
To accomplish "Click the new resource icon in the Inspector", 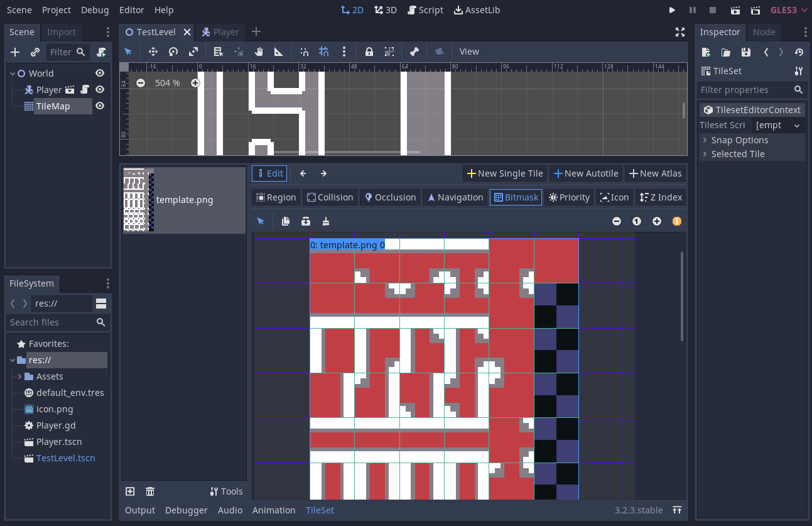I will point(705,52).
